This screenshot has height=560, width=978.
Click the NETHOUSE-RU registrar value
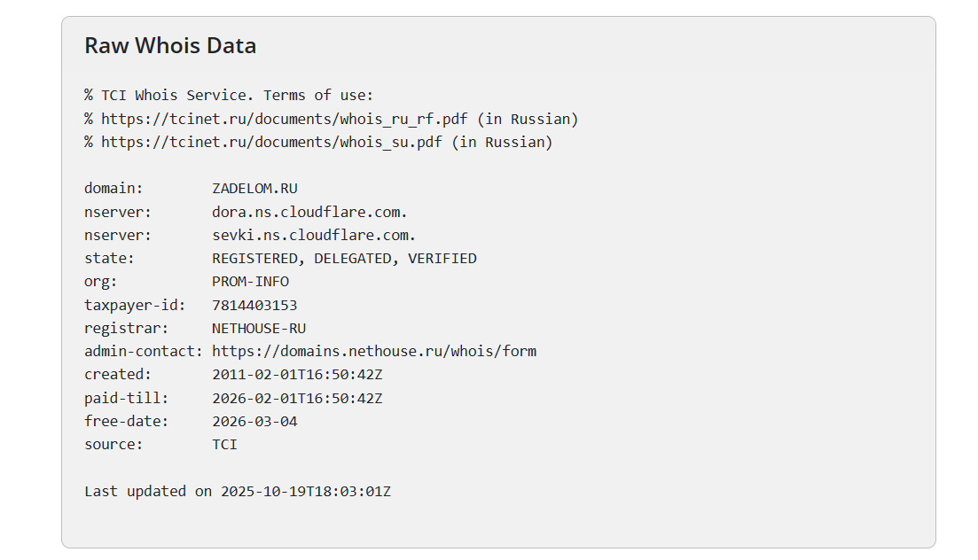(259, 328)
